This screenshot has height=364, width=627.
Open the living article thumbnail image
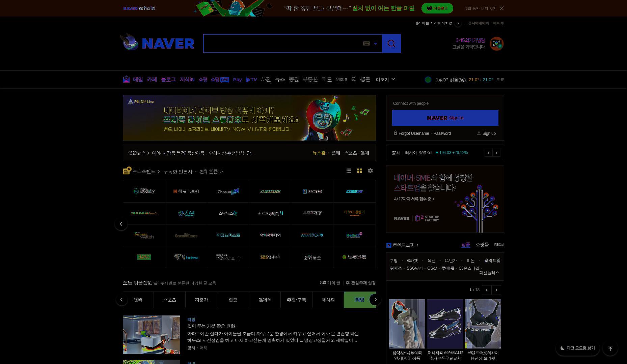point(152,335)
